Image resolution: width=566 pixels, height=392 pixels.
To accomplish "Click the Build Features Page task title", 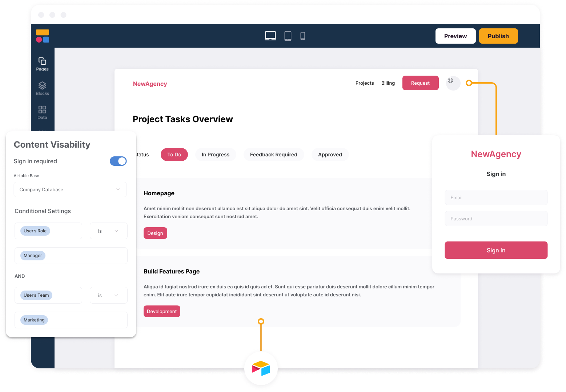I will [172, 271].
